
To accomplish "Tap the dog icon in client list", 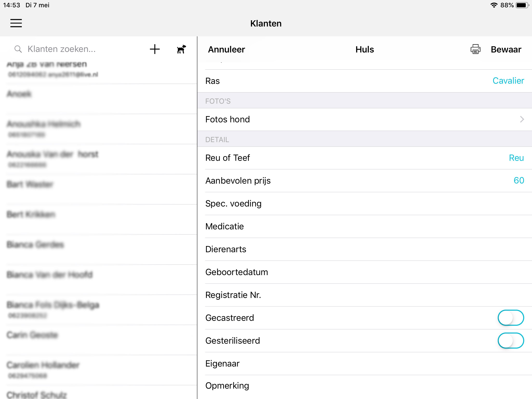I will pos(181,49).
